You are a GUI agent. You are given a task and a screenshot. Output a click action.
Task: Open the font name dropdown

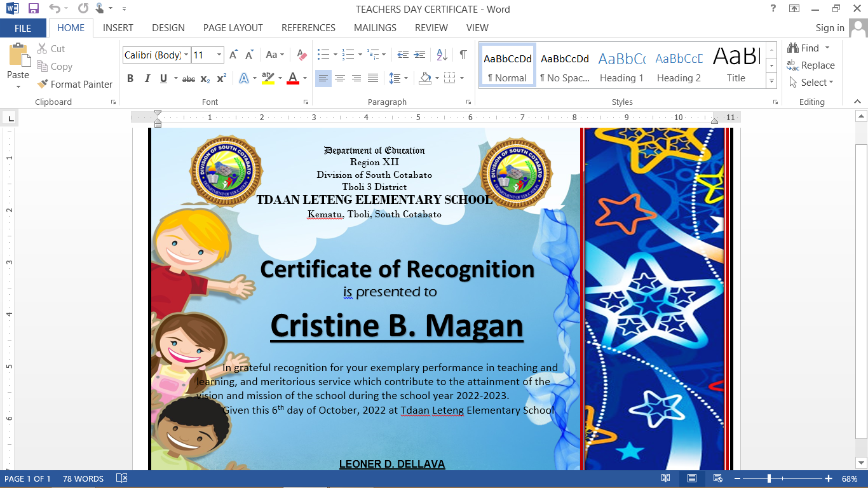(186, 55)
